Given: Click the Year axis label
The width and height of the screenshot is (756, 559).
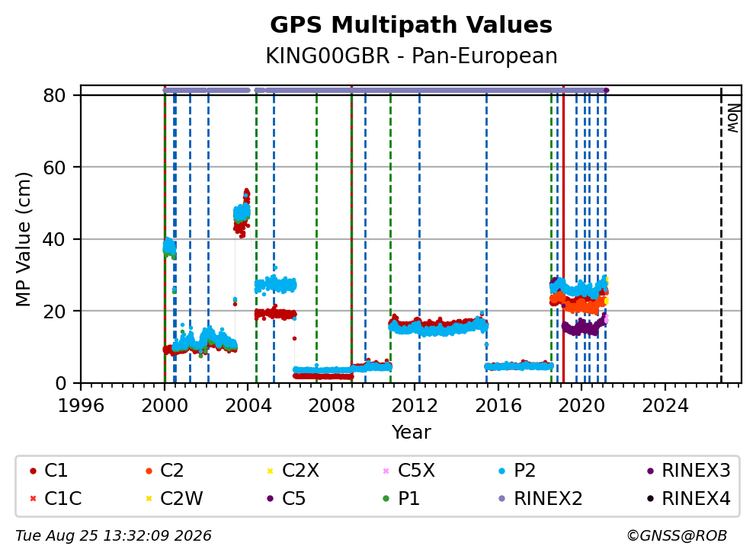Looking at the screenshot, I should pyautogui.click(x=412, y=432).
